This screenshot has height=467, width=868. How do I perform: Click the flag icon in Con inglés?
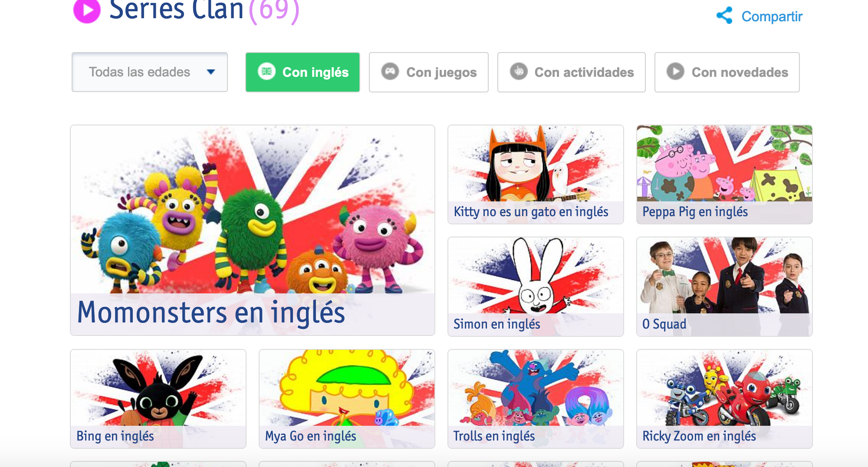coord(266,71)
